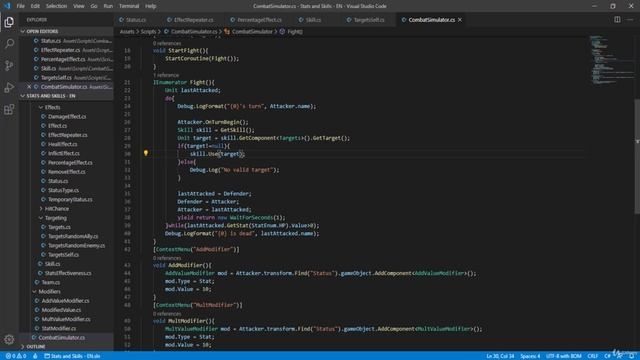The image size is (640, 360).
Task: Click the notifications bell in status bar
Action: tap(631, 356)
